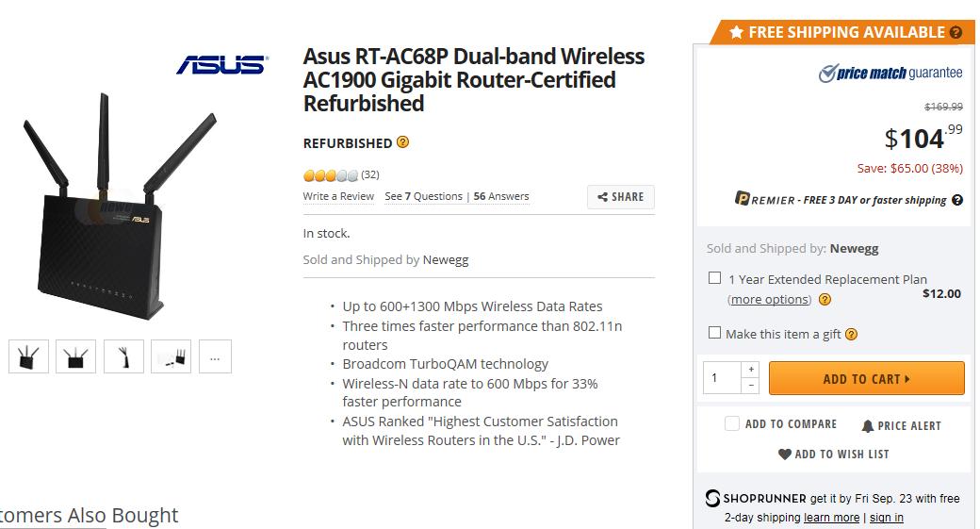Open the star rating reviews
980x529 pixels.
pos(331,175)
